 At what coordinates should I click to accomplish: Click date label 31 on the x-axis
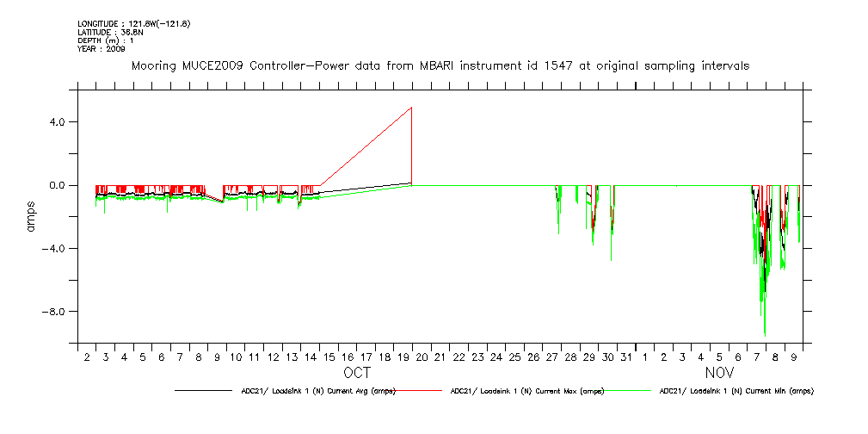coord(626,357)
